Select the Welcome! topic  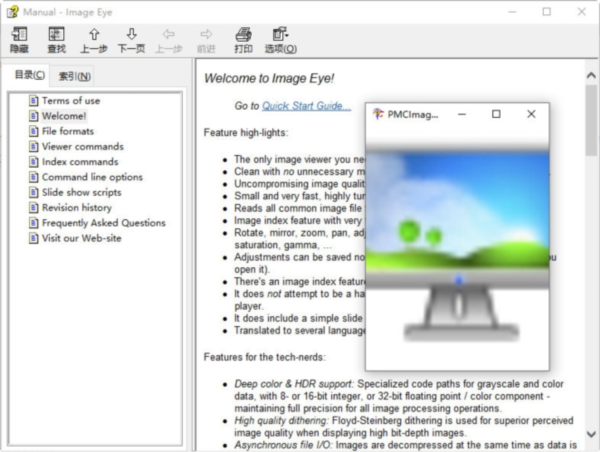pos(64,116)
